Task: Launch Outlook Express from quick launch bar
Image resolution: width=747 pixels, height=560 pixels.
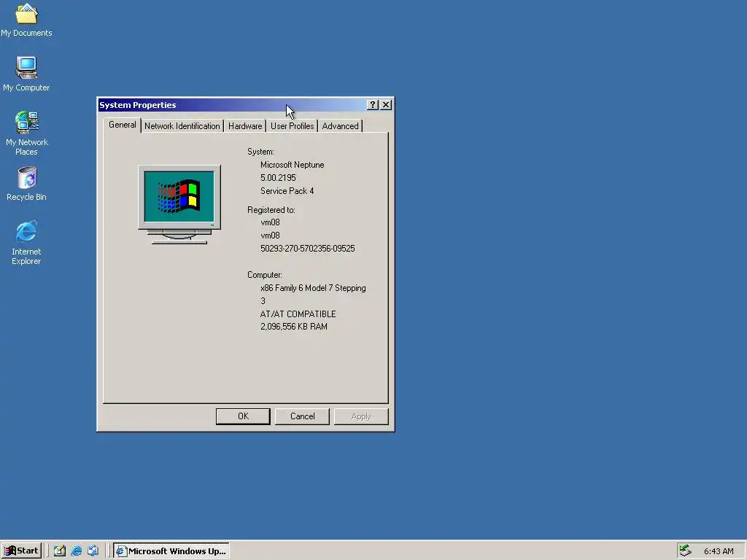Action: (93, 551)
